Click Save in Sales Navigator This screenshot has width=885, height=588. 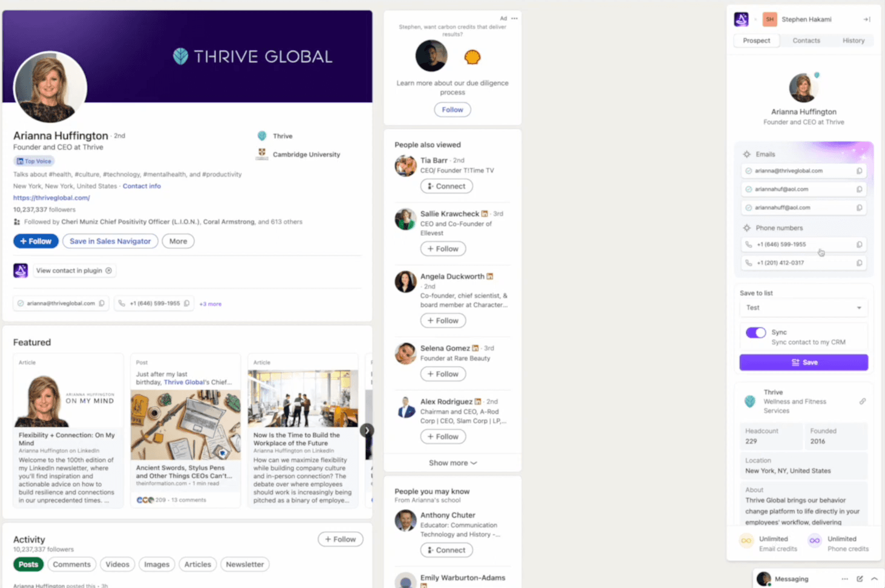(x=110, y=241)
